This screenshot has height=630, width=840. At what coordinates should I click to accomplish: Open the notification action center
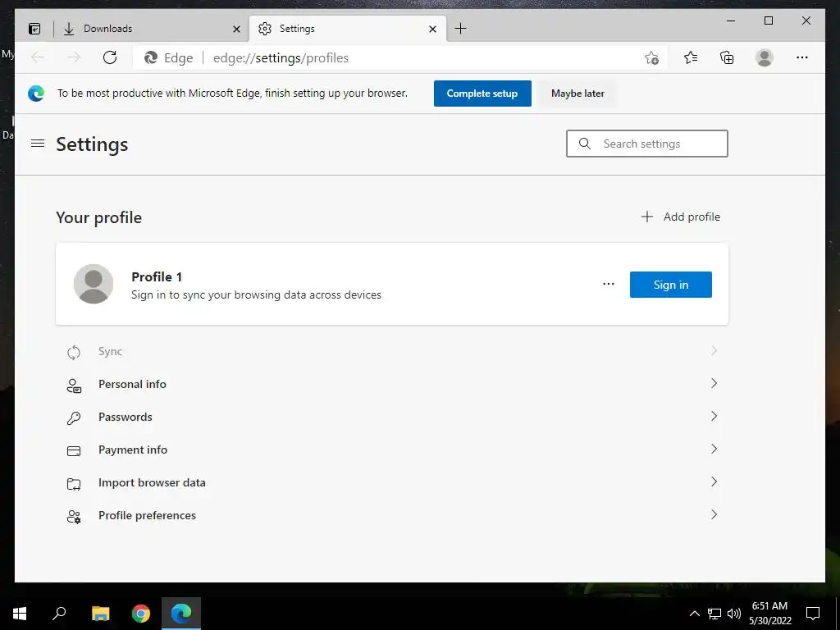(813, 614)
